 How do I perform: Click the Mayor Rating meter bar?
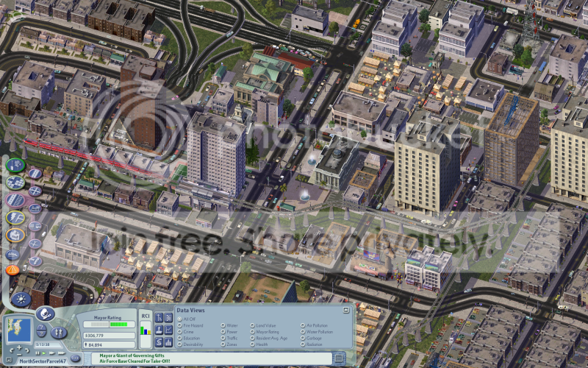tap(109, 325)
